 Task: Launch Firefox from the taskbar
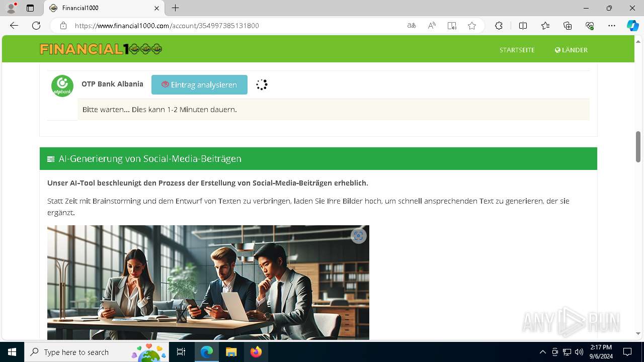pos(256,352)
